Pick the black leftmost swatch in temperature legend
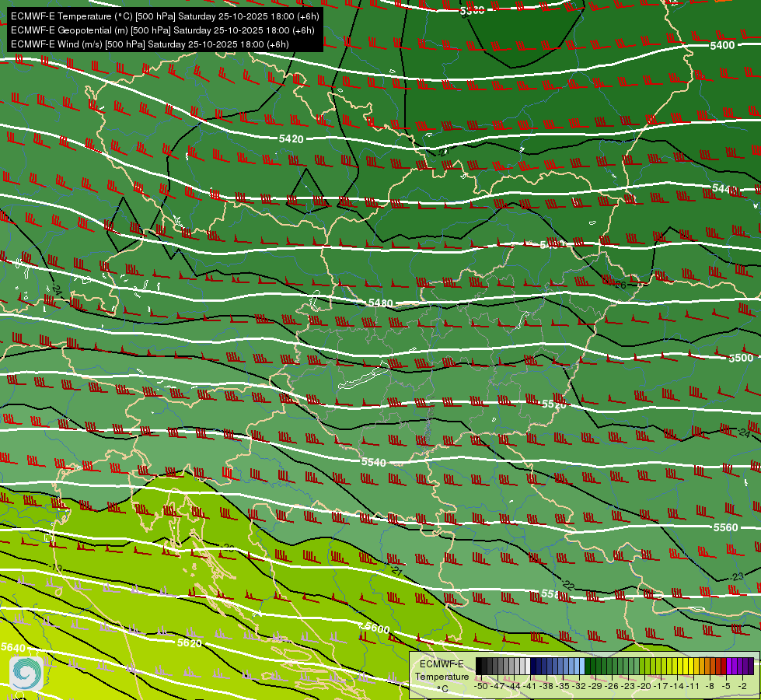Screen dimensions: 761x700 (479, 666)
